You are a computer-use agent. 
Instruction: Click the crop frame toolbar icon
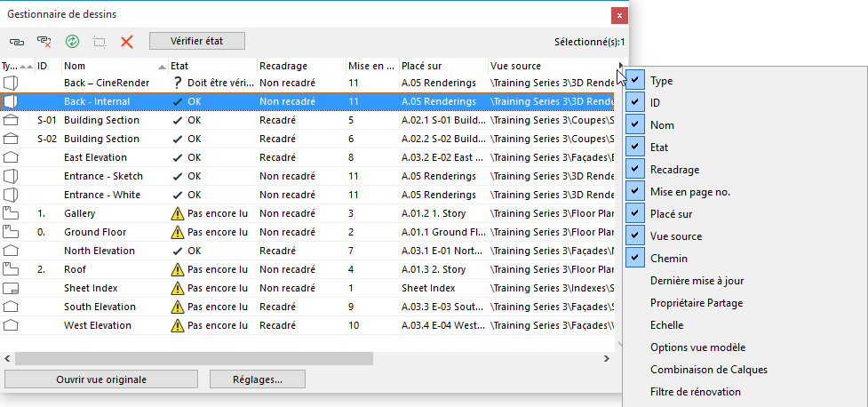click(x=100, y=42)
